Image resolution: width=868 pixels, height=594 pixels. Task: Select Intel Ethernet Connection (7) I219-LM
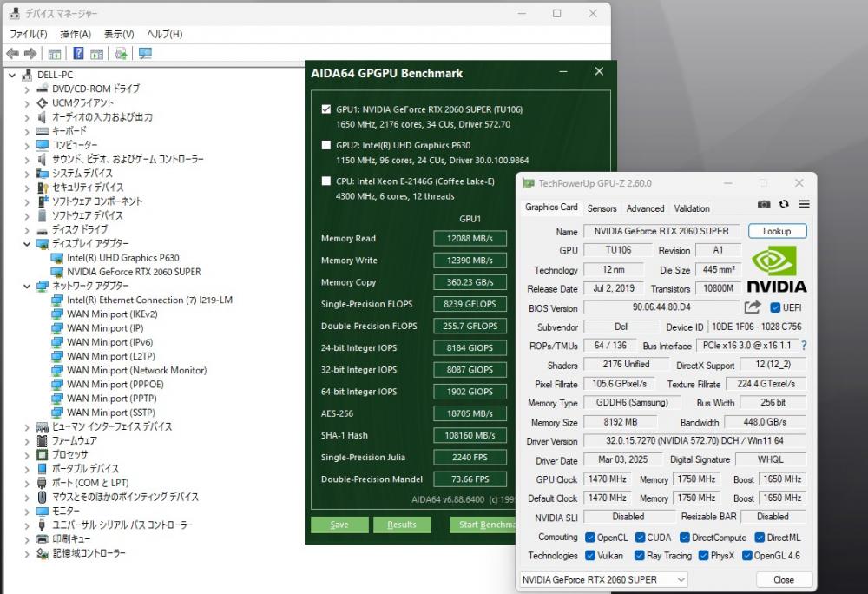click(149, 300)
